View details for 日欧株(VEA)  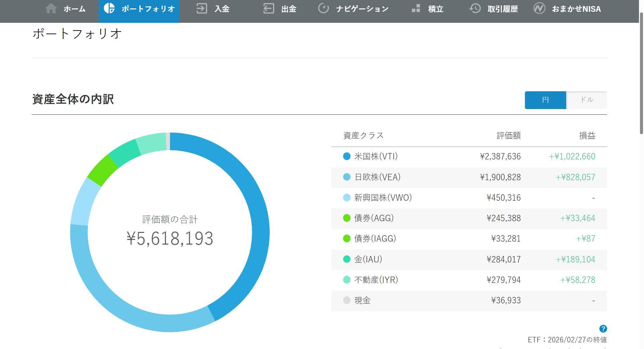[376, 177]
